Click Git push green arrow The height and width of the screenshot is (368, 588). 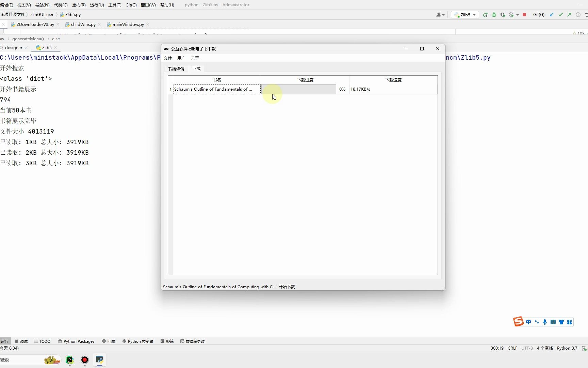569,15
